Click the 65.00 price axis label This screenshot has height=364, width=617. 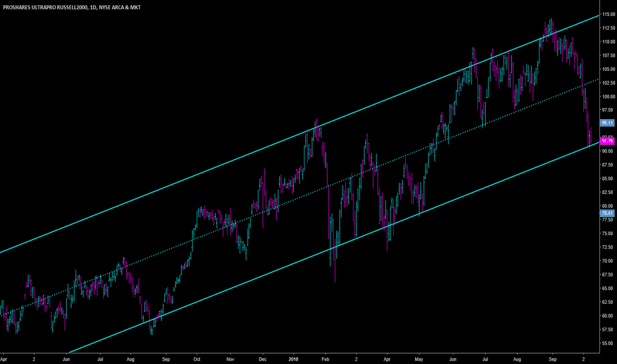click(x=608, y=289)
